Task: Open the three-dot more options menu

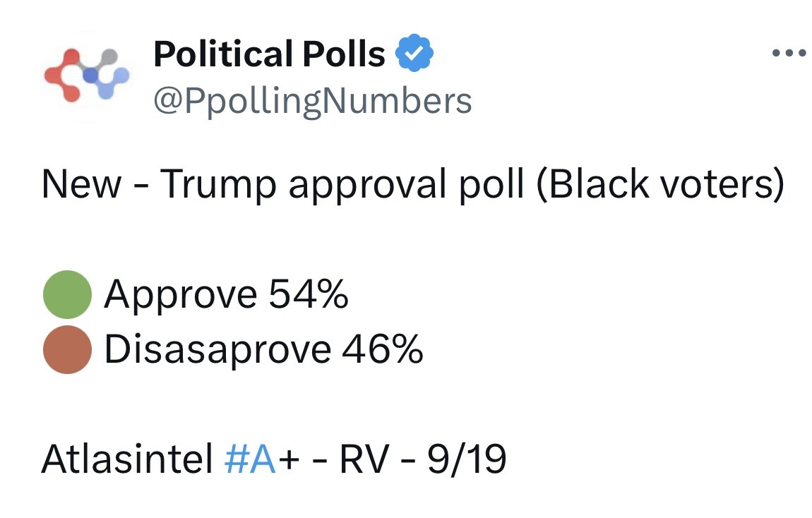Action: point(789,53)
